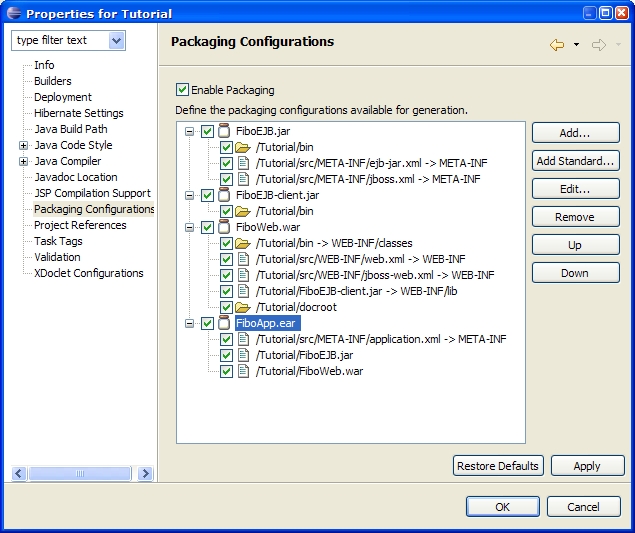
Task: Click the back navigation arrow icon
Action: tap(557, 45)
